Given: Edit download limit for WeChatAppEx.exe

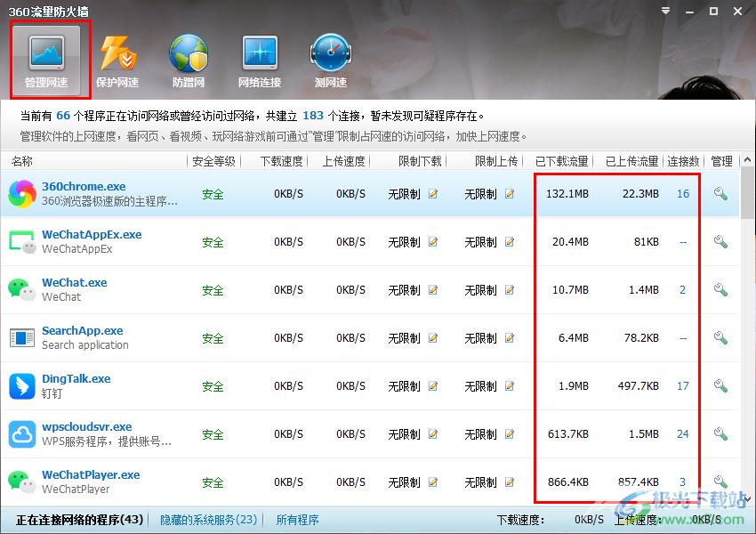Looking at the screenshot, I should click(x=433, y=242).
